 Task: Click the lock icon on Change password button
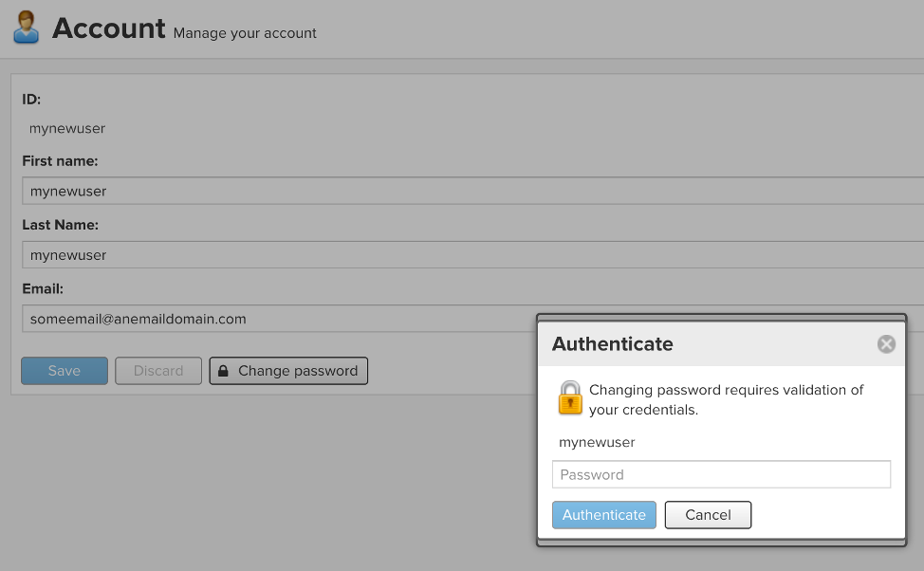click(x=222, y=371)
